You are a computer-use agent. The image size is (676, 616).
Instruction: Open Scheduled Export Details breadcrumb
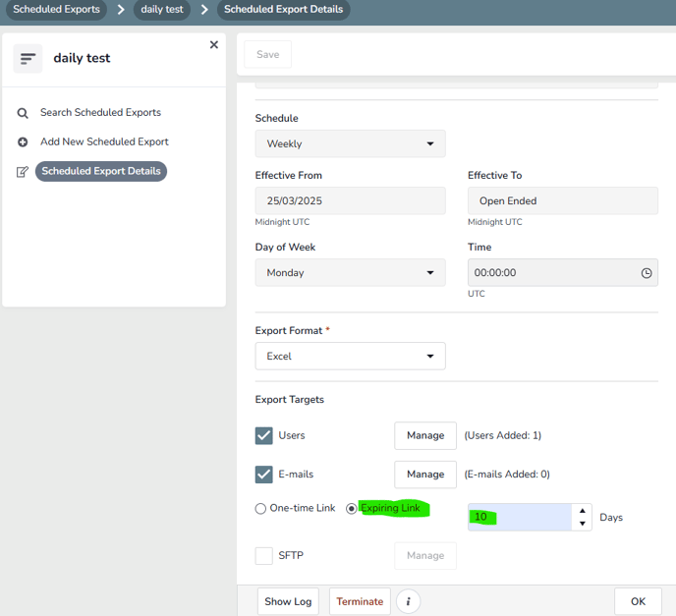pos(284,9)
